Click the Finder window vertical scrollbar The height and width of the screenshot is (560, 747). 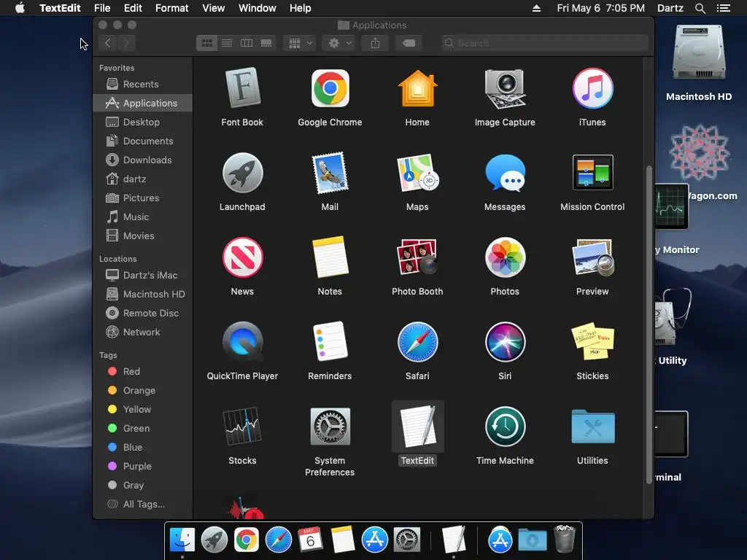coord(649,324)
